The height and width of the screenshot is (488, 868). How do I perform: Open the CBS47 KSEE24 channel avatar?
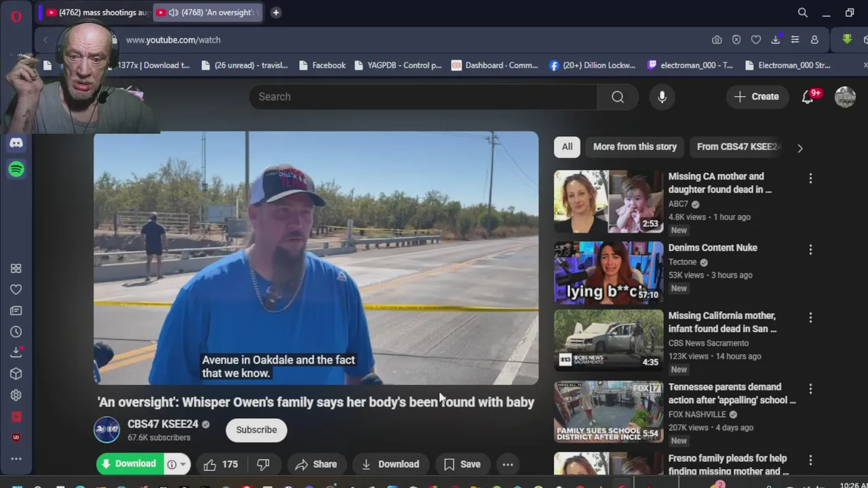click(x=106, y=430)
